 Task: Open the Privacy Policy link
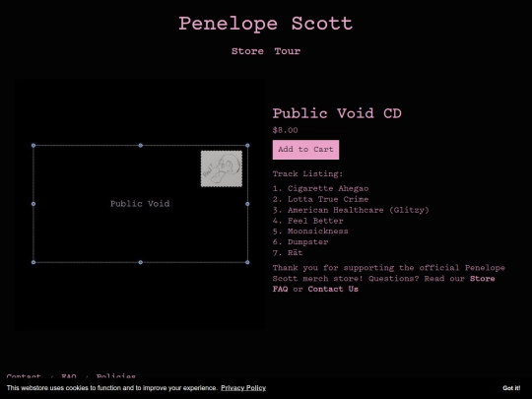pyautogui.click(x=243, y=388)
